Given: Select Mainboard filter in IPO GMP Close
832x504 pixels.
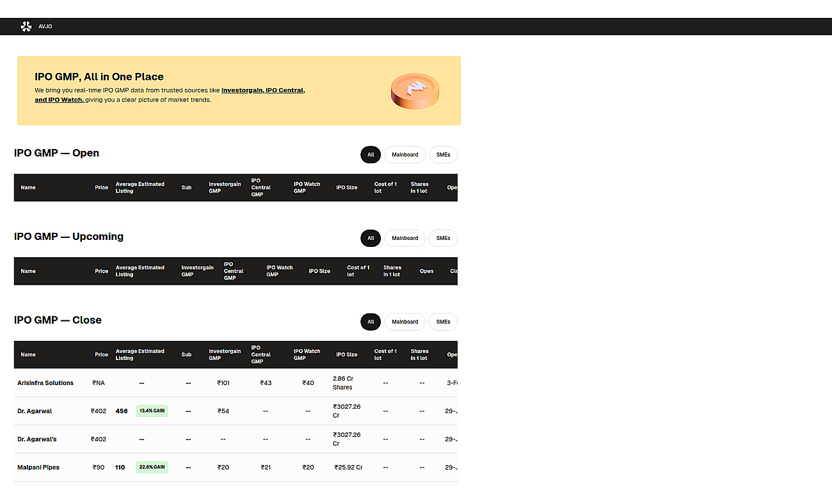Looking at the screenshot, I should point(405,322).
